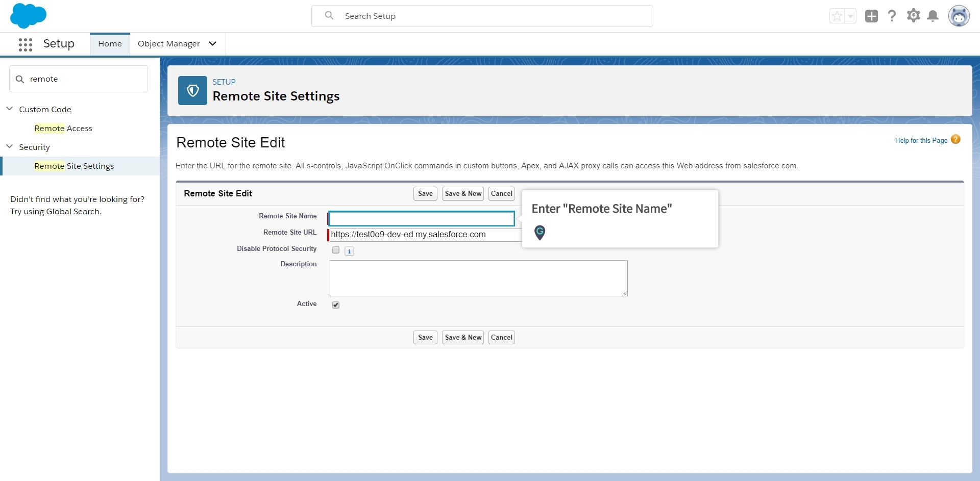
Task: Open the help question mark icon
Action: [x=892, y=16]
